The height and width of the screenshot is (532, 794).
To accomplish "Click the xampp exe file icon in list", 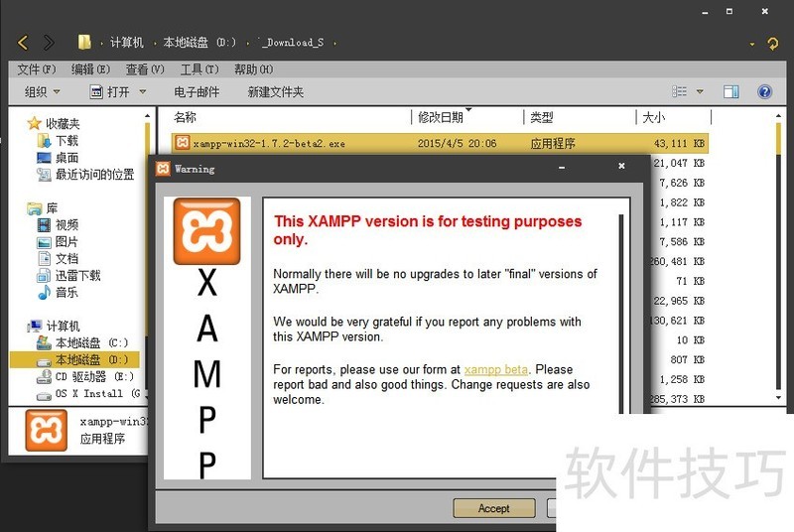I will tap(183, 143).
